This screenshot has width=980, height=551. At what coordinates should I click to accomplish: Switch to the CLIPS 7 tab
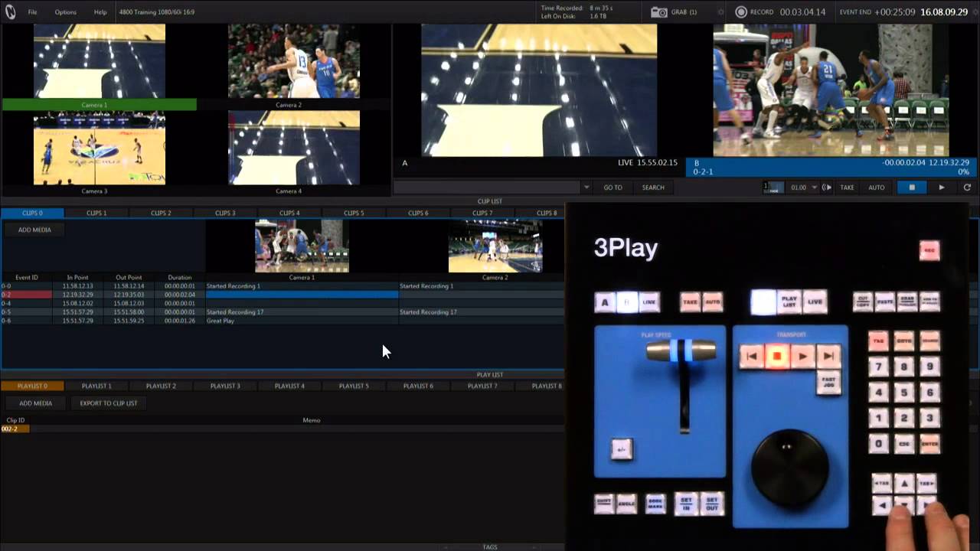(x=482, y=213)
